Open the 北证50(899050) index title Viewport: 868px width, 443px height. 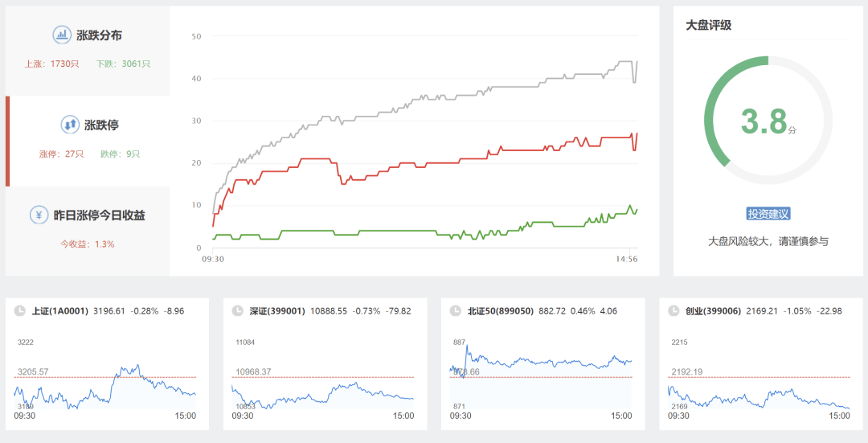tap(501, 310)
